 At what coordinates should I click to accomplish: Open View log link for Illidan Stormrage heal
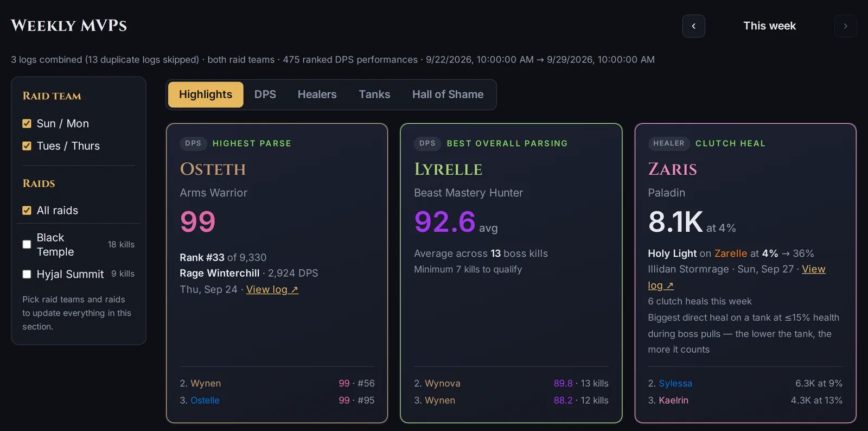[813, 269]
